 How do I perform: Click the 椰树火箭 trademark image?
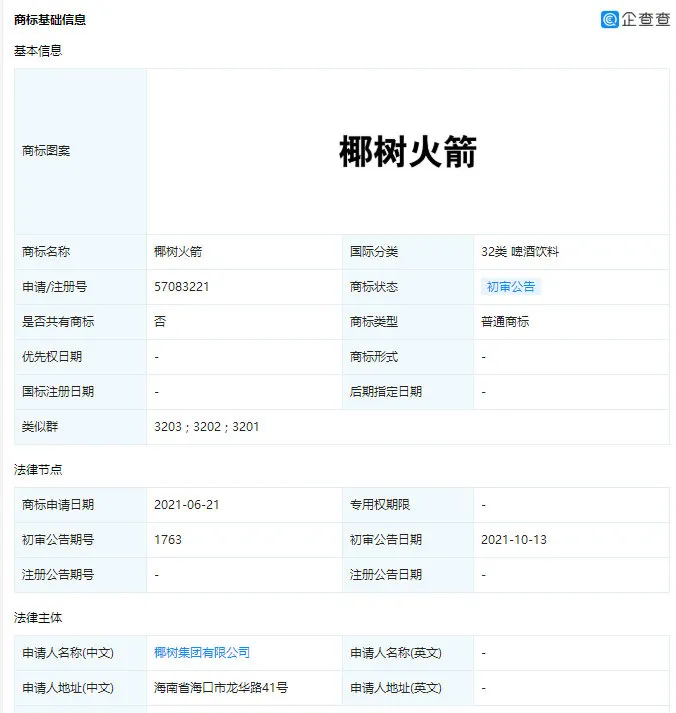tap(408, 151)
